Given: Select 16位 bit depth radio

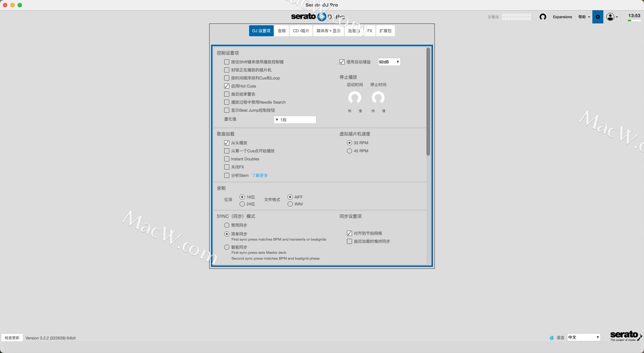Looking at the screenshot, I should (x=242, y=197).
